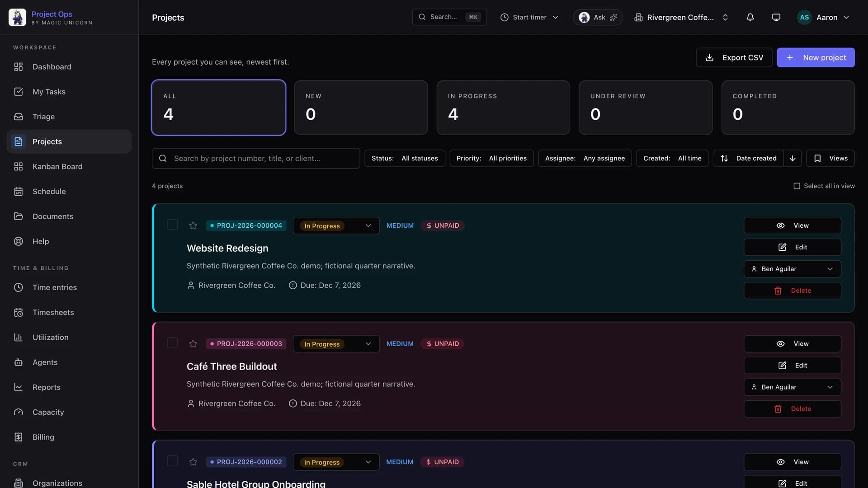Image resolution: width=868 pixels, height=488 pixels.
Task: Open Capacity page
Action: coord(69,412)
